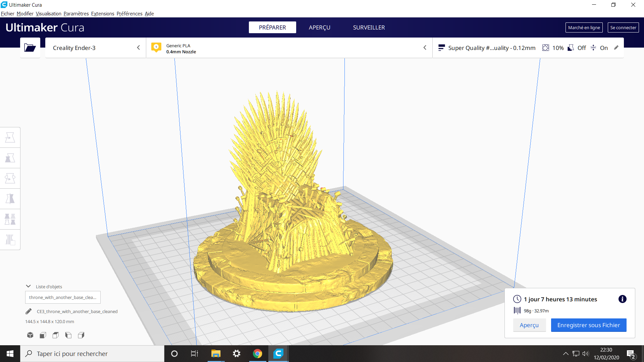Image resolution: width=644 pixels, height=362 pixels.
Task: Select throne_with_another_base object in list
Action: point(63,297)
